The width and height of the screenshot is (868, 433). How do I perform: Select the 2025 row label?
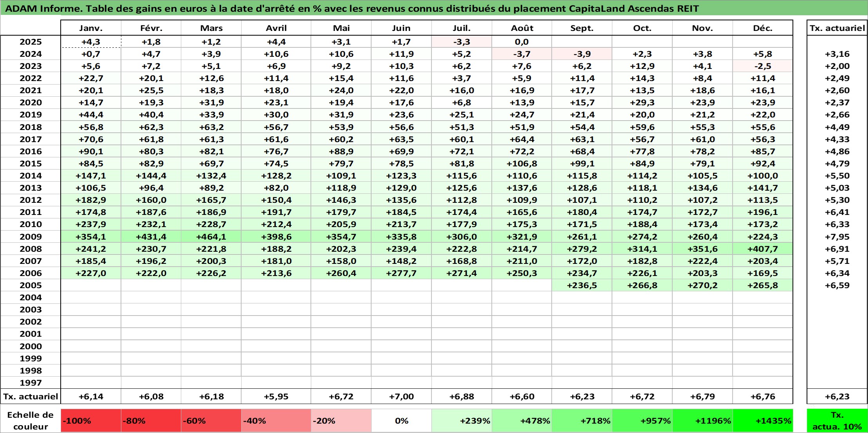(x=31, y=41)
